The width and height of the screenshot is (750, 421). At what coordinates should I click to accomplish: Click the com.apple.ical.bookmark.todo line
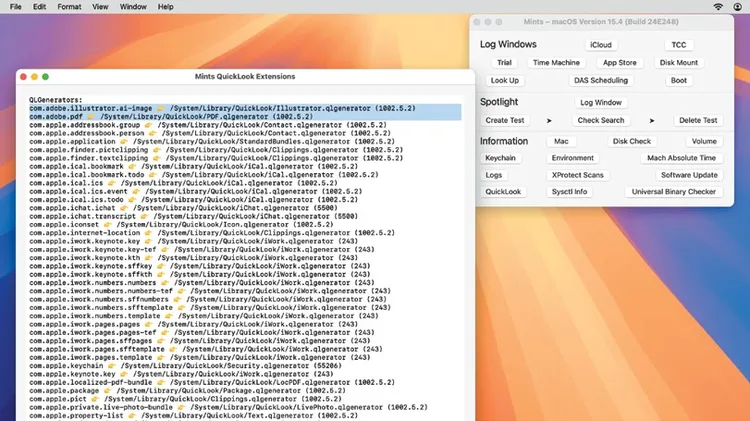[x=204, y=175]
